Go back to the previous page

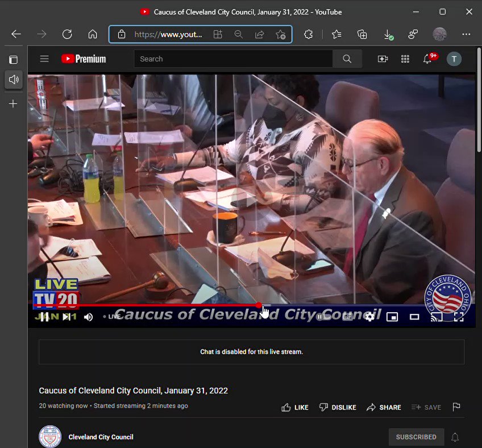16,34
